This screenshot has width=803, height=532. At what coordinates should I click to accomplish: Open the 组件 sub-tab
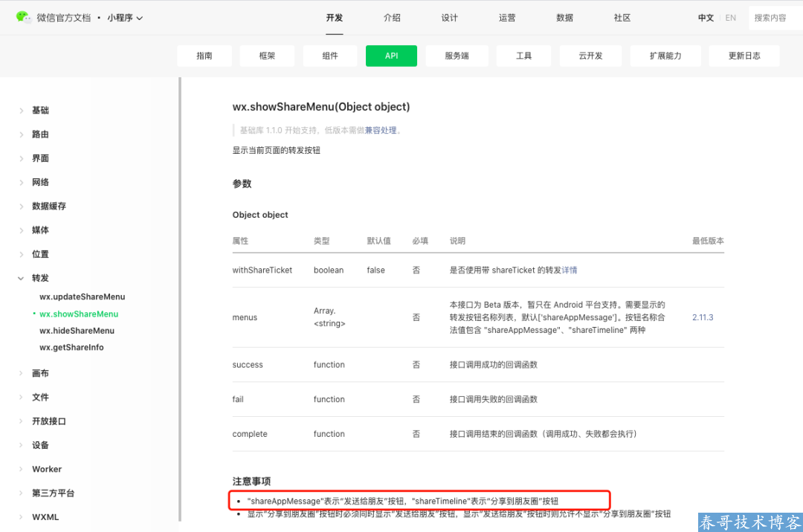(330, 56)
